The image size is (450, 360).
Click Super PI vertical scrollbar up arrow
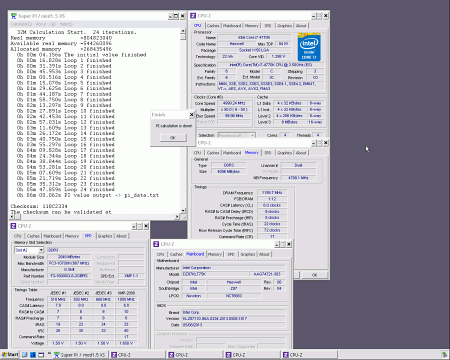(x=183, y=31)
